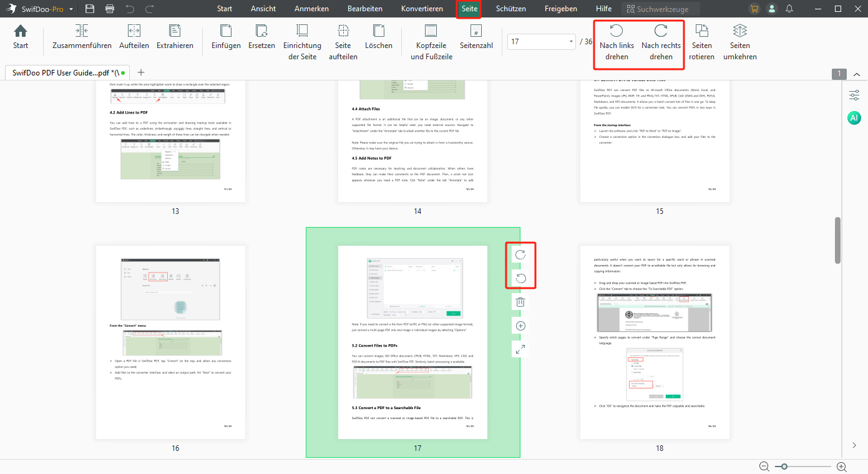Open Kopfzeile und Fußzeile tool
The width and height of the screenshot is (868, 474).
(x=431, y=42)
